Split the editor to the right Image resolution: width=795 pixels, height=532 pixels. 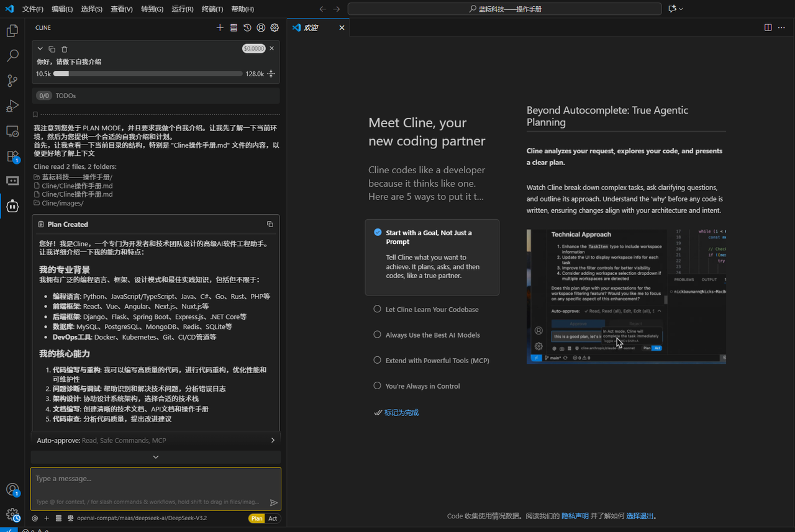(768, 27)
